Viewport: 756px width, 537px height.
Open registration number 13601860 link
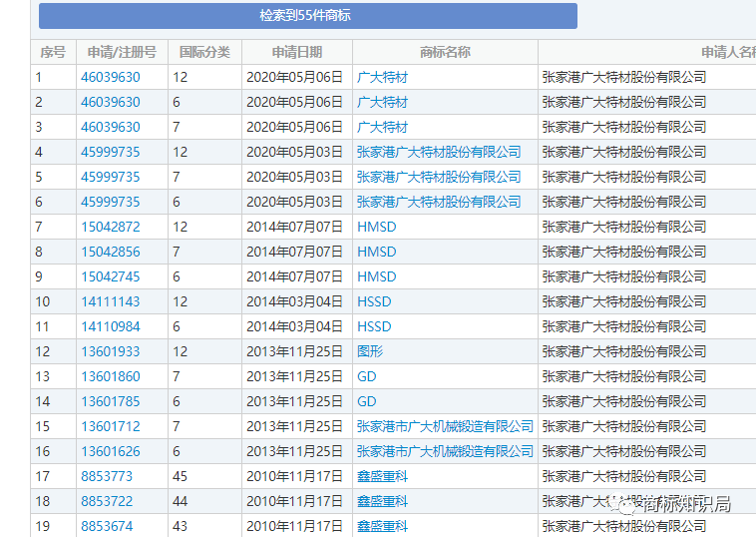110,376
